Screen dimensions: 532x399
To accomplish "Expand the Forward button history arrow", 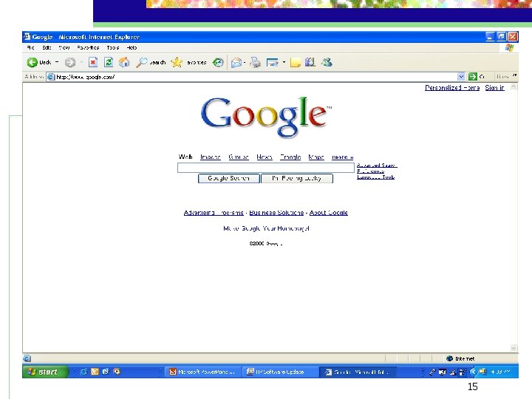I will tap(81, 62).
